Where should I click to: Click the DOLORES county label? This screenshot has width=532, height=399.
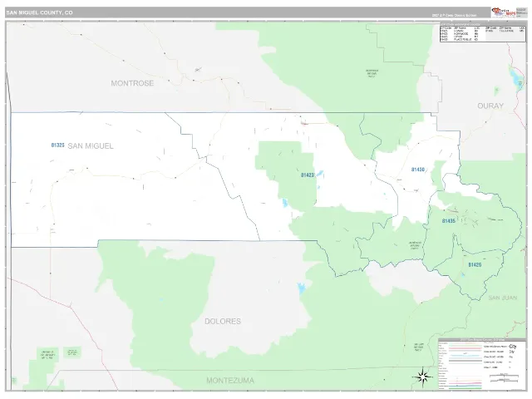click(x=223, y=321)
